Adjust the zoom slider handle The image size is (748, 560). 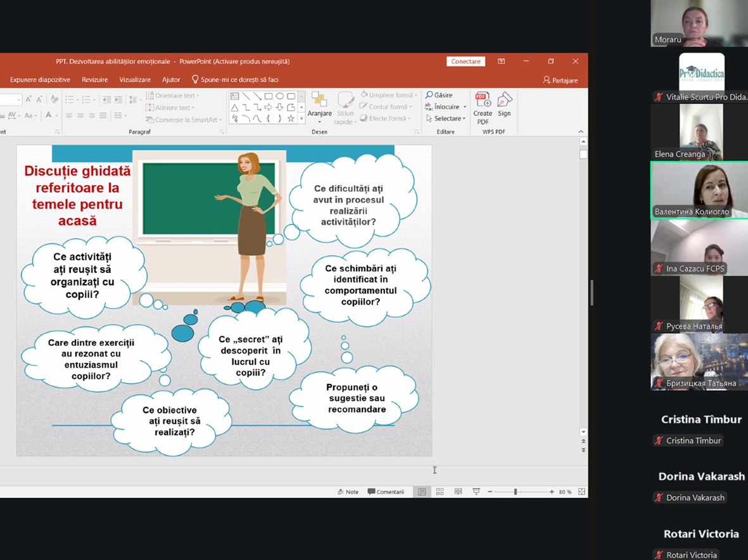[x=516, y=492]
